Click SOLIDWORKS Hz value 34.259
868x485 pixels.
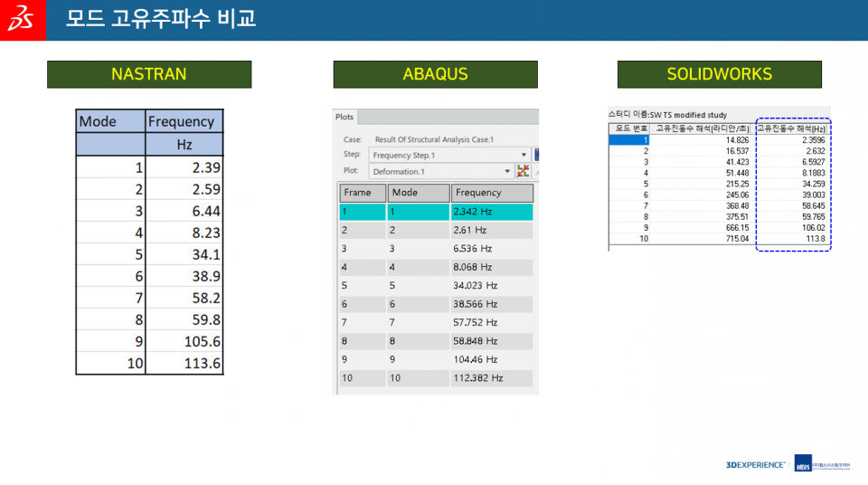[813, 184]
